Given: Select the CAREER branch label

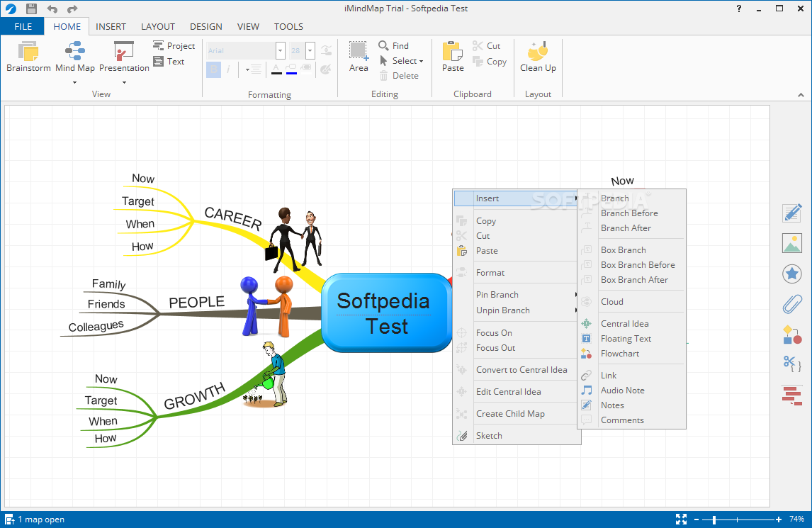Looking at the screenshot, I should [233, 219].
